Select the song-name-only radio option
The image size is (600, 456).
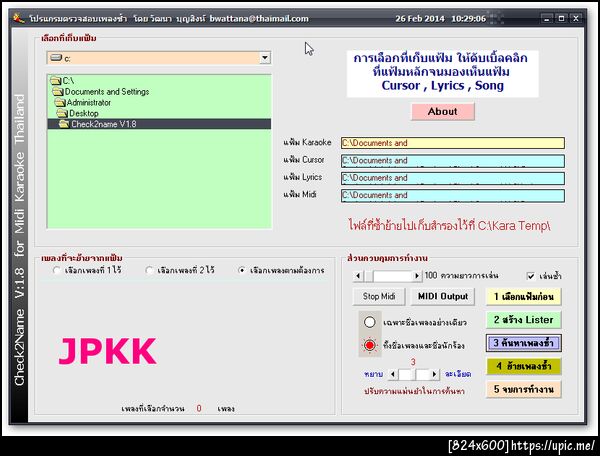(370, 322)
